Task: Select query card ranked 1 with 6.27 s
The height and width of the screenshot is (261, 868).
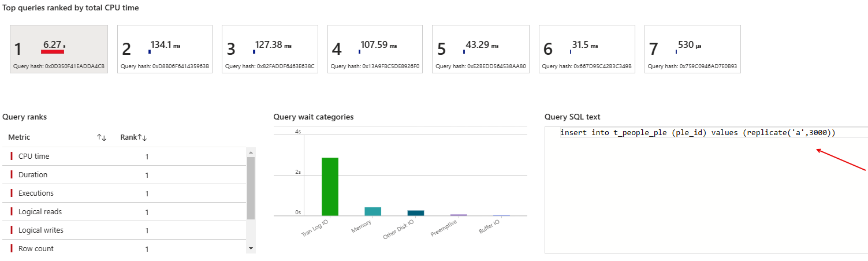Action: pyautogui.click(x=59, y=50)
